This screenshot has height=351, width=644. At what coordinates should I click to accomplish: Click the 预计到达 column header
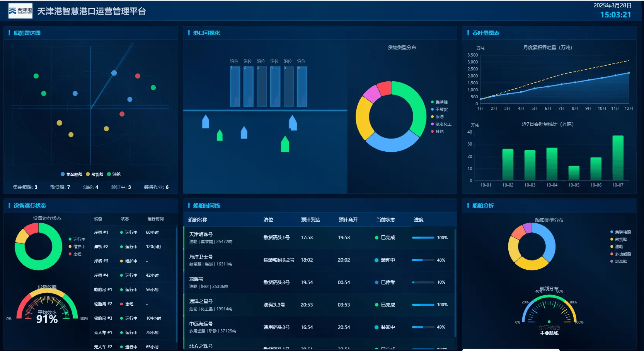(310, 220)
